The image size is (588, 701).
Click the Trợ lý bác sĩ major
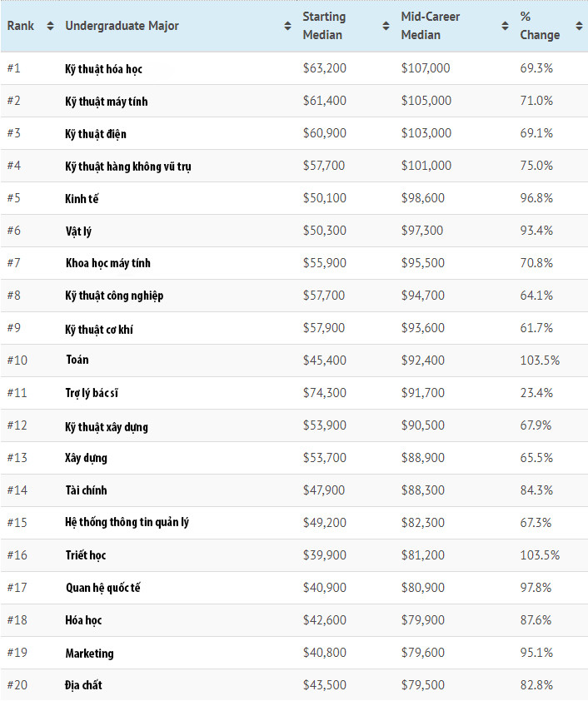pos(97,393)
